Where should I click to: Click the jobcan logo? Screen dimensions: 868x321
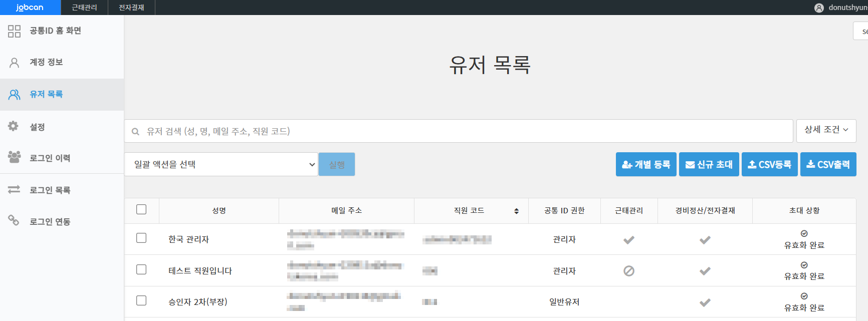(30, 8)
